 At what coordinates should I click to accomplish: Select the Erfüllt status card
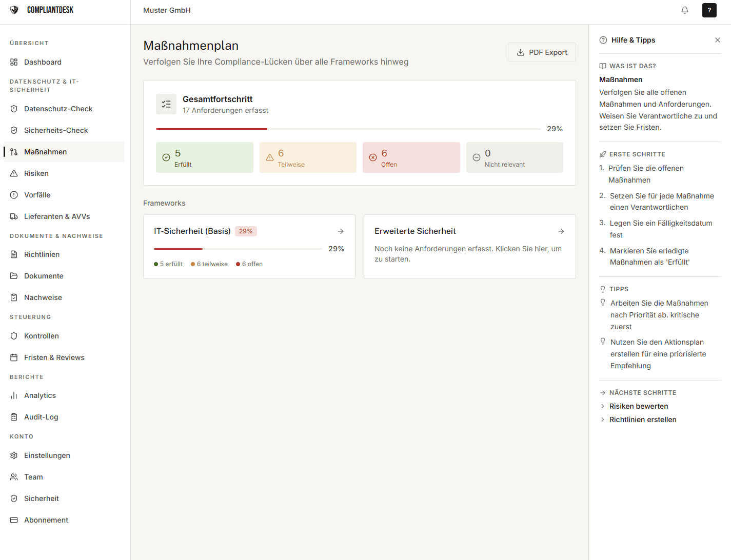pyautogui.click(x=204, y=157)
